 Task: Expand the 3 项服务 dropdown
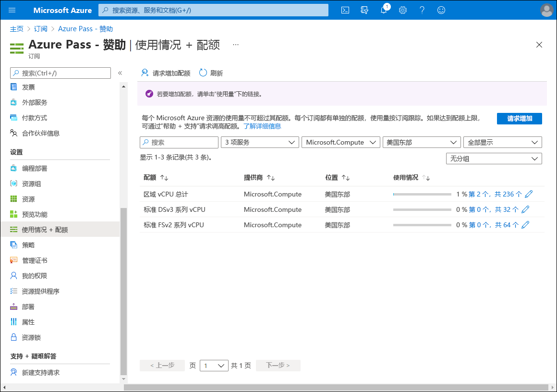[260, 142]
